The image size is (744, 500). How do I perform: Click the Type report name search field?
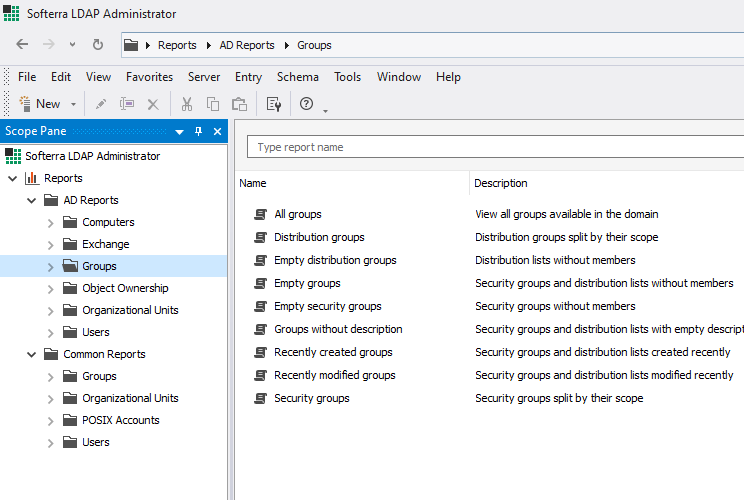(495, 147)
